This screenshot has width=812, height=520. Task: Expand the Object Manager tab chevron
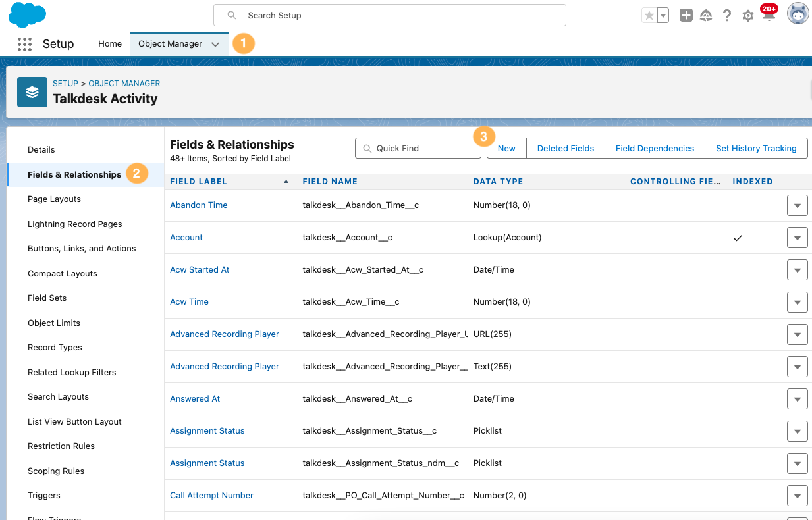tap(215, 45)
